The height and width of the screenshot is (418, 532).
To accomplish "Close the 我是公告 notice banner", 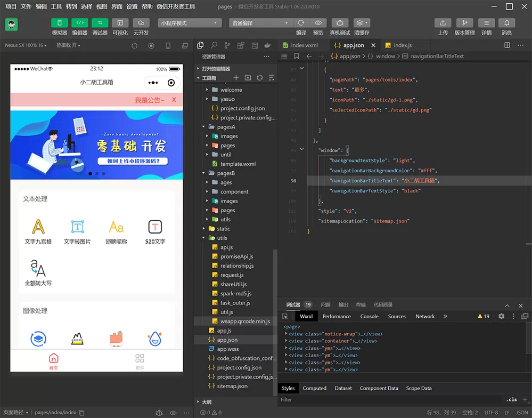I will [174, 100].
